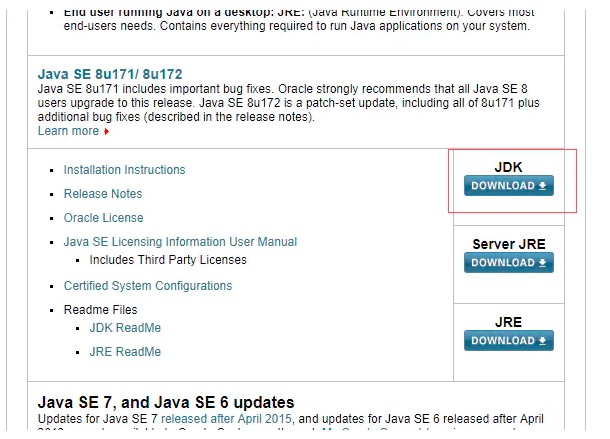Open the Release Notes link
610x439 pixels.
(x=103, y=194)
